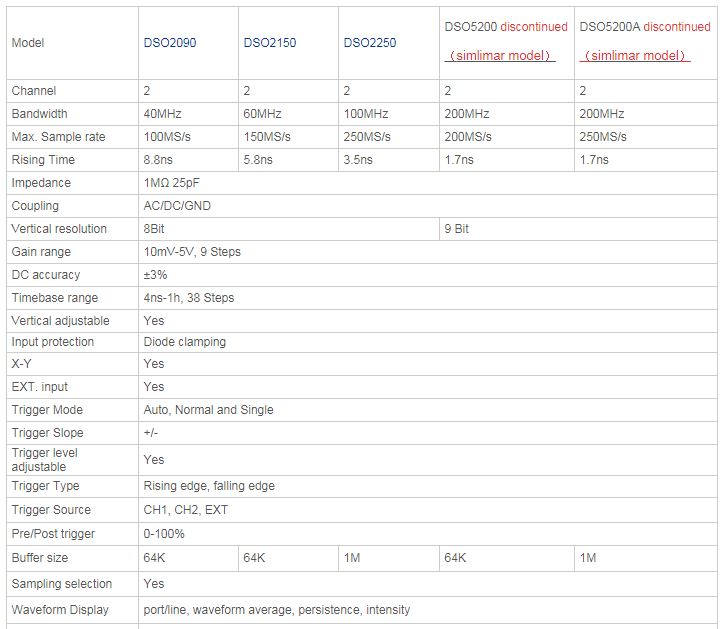Screen dimensions: 720x629
Task: Select the 'Channel' row label
Action: point(34,90)
